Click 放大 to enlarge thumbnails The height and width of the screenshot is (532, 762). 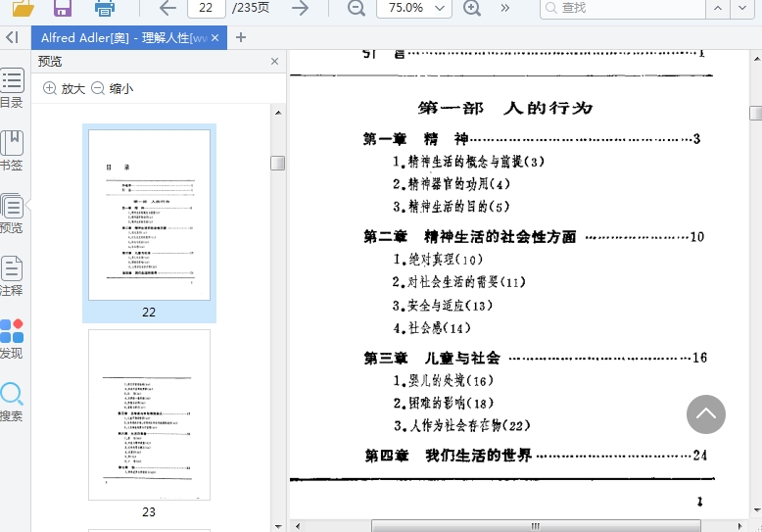pyautogui.click(x=64, y=88)
